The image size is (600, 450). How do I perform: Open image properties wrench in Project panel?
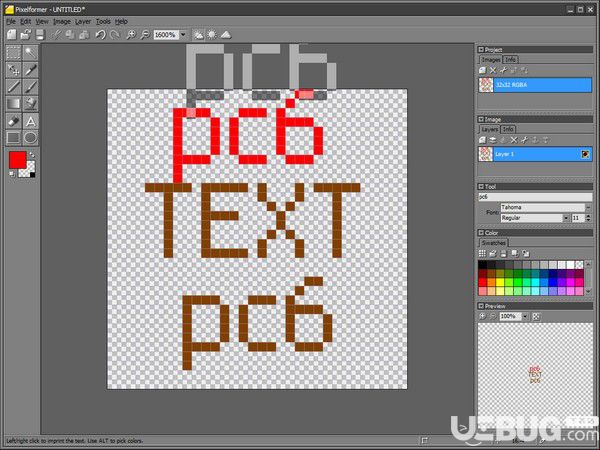[503, 70]
